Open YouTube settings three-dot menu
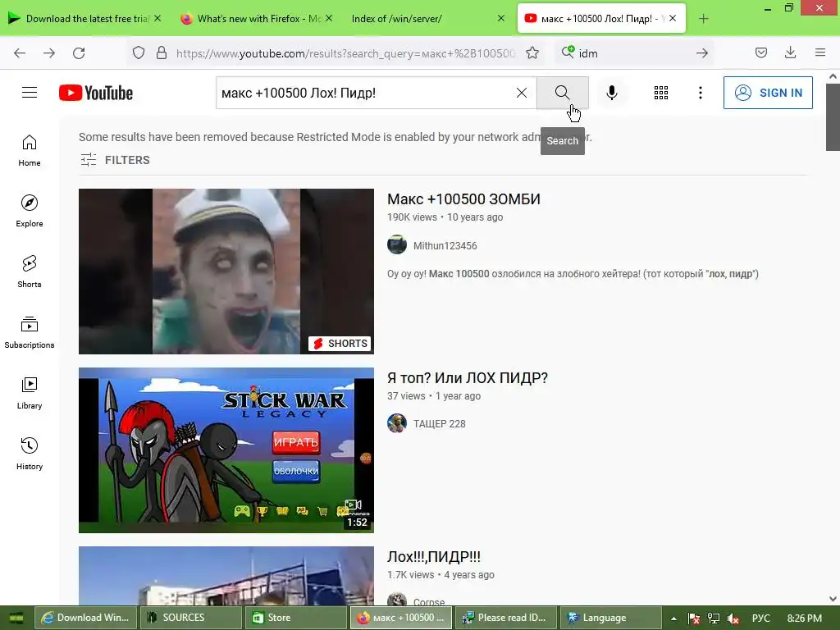This screenshot has height=630, width=840. [701, 93]
